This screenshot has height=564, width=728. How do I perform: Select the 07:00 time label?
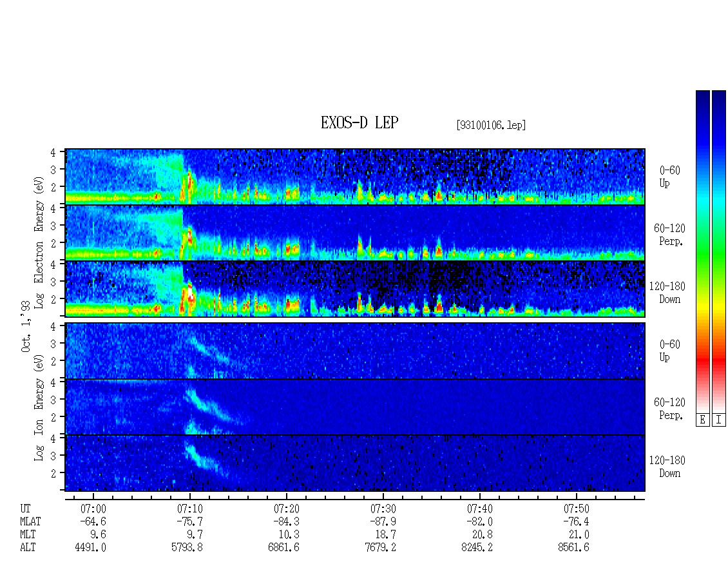[x=93, y=509]
